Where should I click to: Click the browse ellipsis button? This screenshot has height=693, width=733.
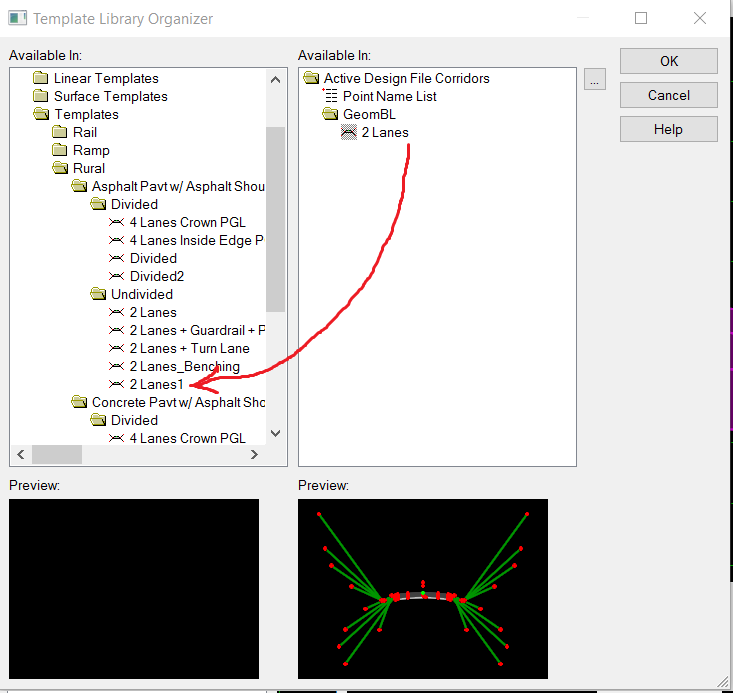[595, 79]
